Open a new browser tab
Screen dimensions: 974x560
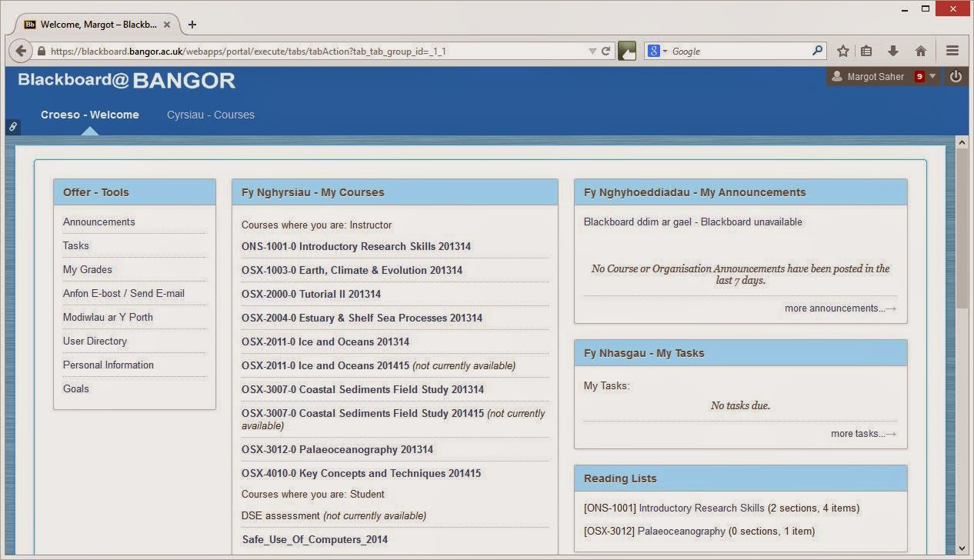click(x=192, y=25)
